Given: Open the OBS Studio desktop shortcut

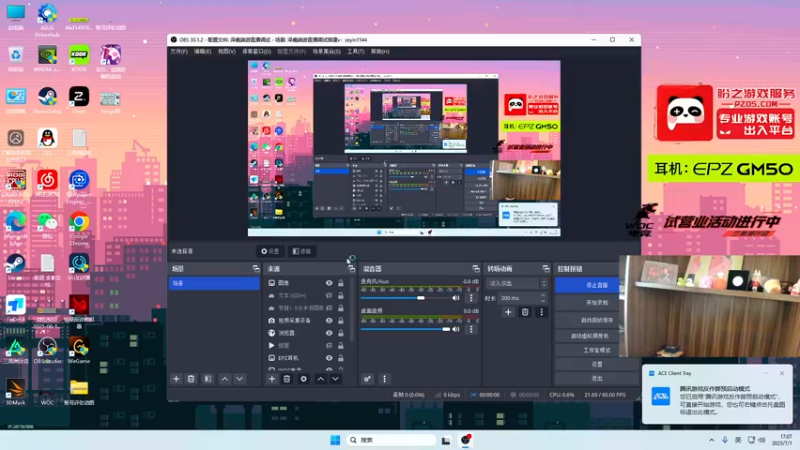Looking at the screenshot, I should (47, 349).
